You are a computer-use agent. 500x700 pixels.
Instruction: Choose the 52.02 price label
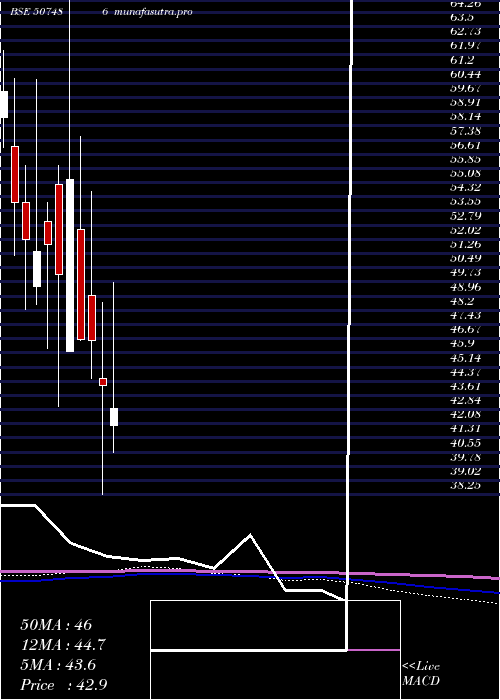[465, 230]
